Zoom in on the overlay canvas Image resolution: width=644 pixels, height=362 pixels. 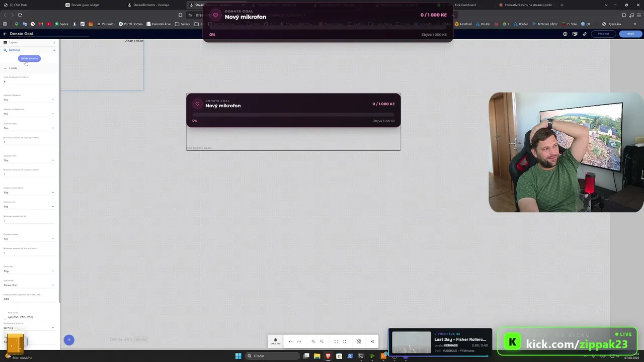coord(313,341)
